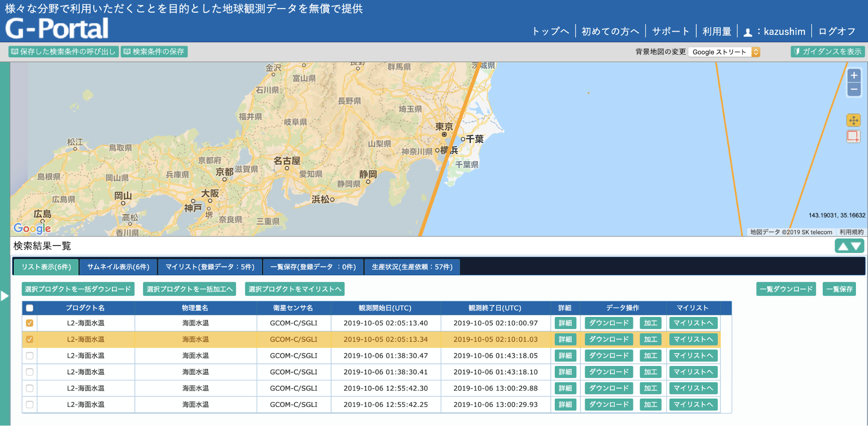Click 一覧ダウンロード button
Screen dimensions: 868x426
pyautogui.click(x=786, y=289)
